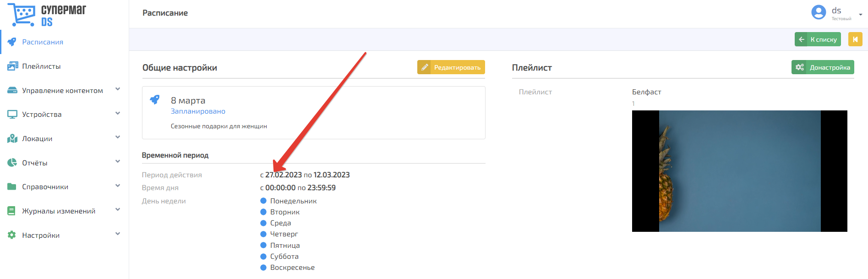The image size is (868, 279).
Task: Click the Пятница day indicator dot
Action: click(263, 245)
